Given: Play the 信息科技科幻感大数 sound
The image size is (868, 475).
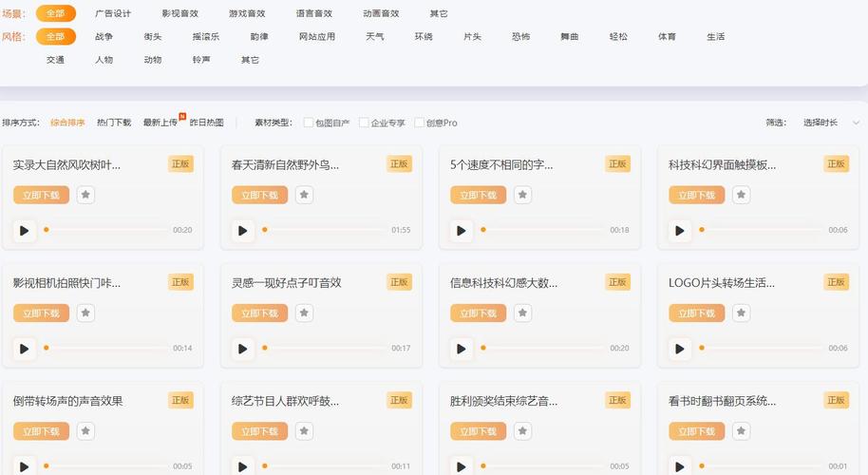Looking at the screenshot, I should [462, 349].
